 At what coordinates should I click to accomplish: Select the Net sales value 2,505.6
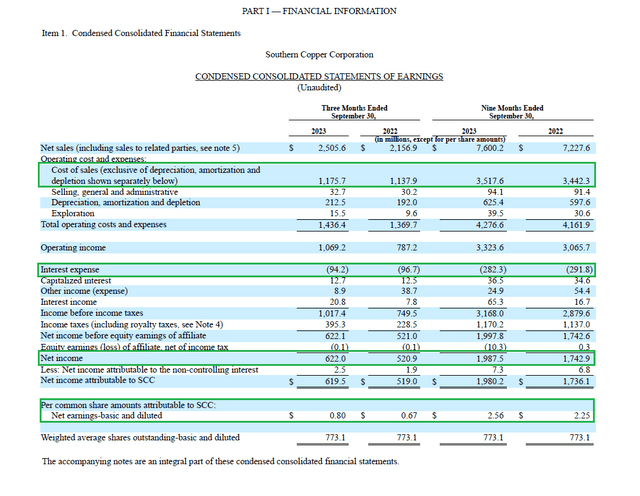tap(332, 148)
